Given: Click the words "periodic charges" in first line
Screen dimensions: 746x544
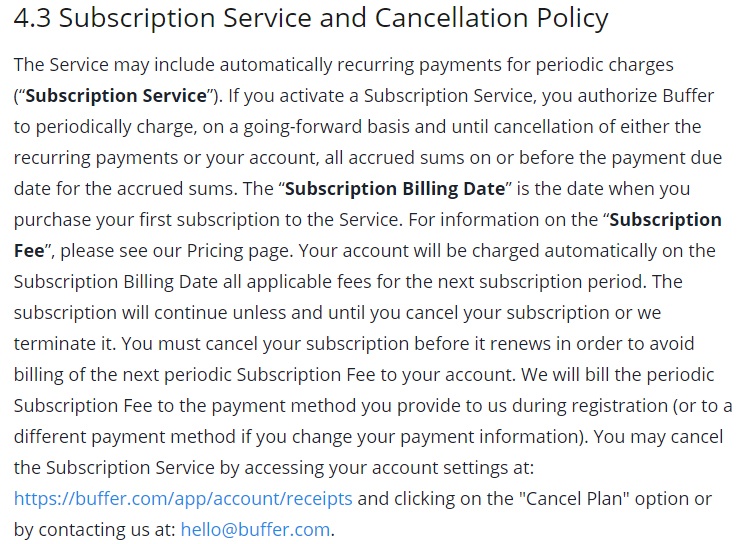Looking at the screenshot, I should [605, 65].
